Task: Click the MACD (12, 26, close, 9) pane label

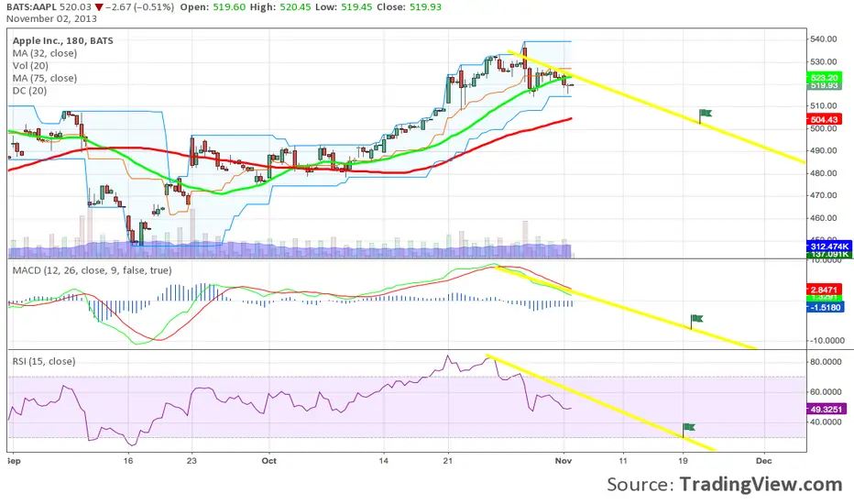Action: 92,270
